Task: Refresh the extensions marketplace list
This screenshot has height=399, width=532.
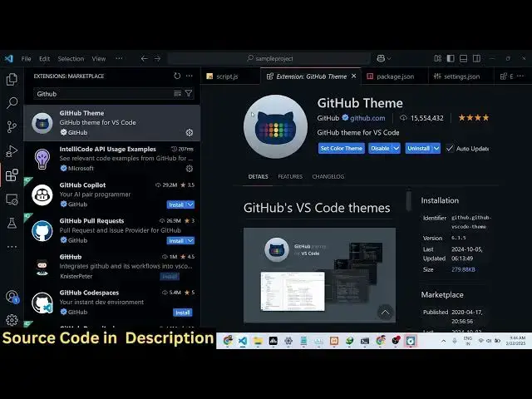Action: click(177, 76)
